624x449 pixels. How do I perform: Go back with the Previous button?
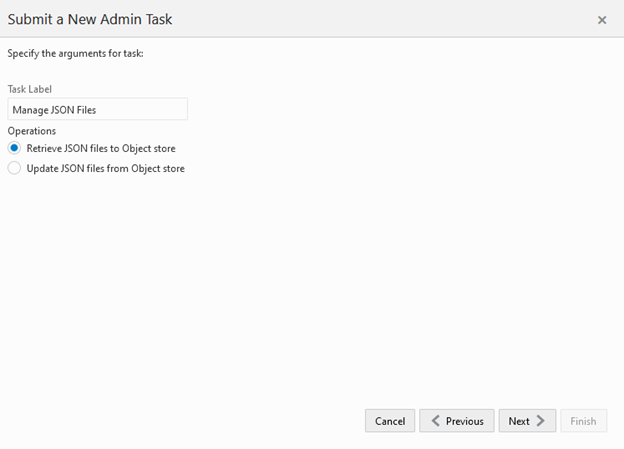point(457,421)
